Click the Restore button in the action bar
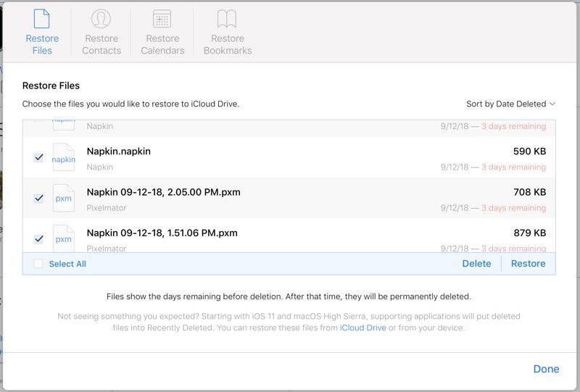 [x=528, y=264]
